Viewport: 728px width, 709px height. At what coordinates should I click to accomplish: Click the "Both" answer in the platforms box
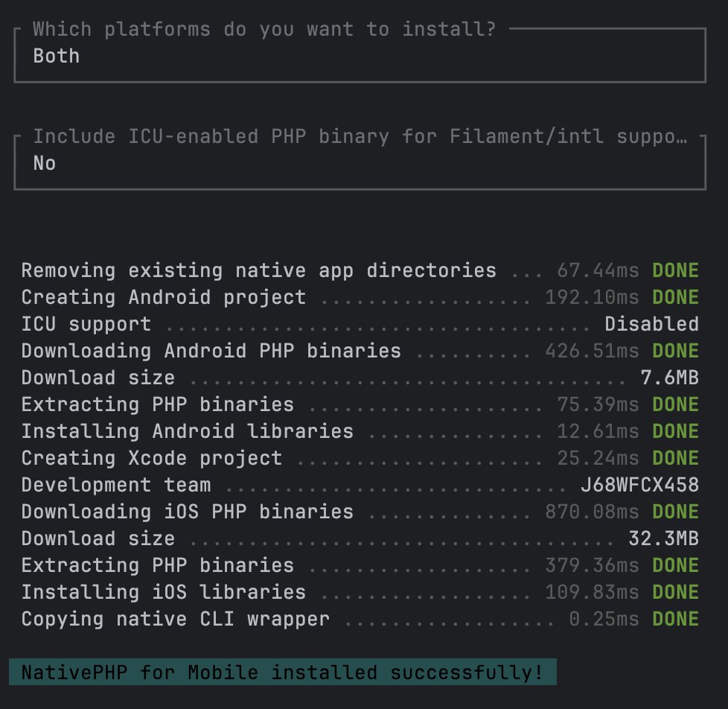pos(57,56)
